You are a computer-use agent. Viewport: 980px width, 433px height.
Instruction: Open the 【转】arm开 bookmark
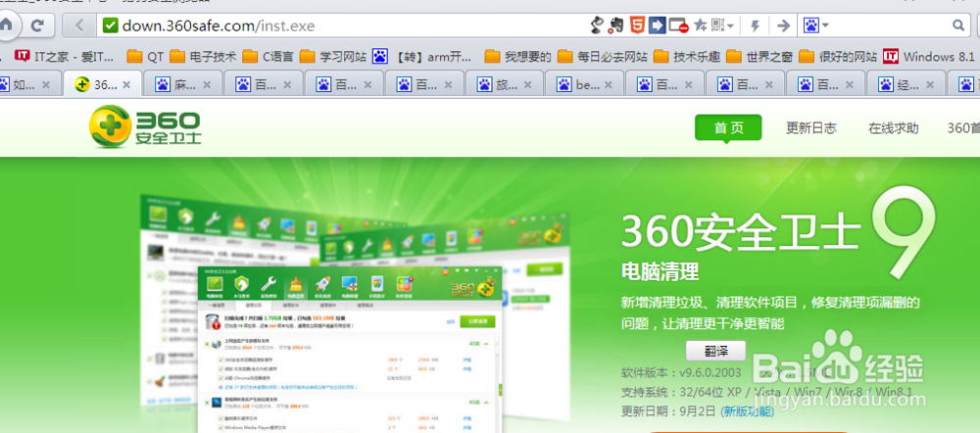[423, 57]
